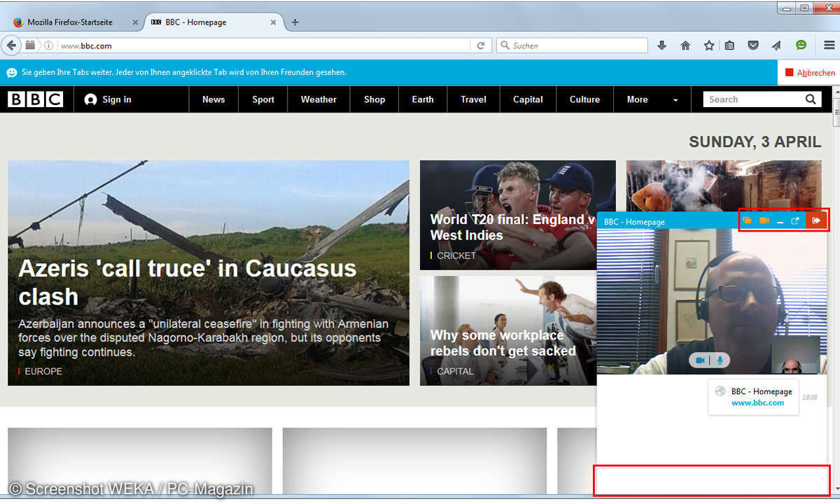The image size is (840, 504).
Task: Open BBC Capital section
Action: coord(528,99)
